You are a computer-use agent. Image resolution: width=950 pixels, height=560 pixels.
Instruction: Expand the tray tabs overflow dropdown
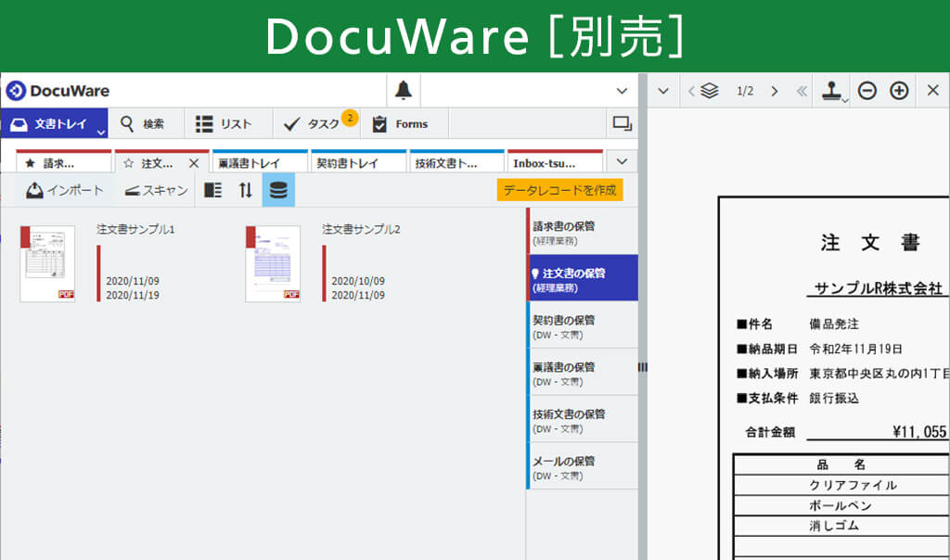(622, 160)
